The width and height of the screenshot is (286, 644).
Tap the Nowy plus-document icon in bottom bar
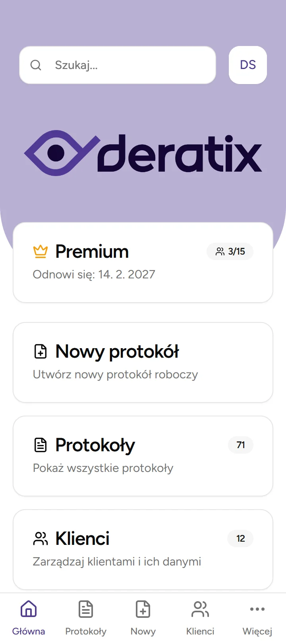click(143, 609)
